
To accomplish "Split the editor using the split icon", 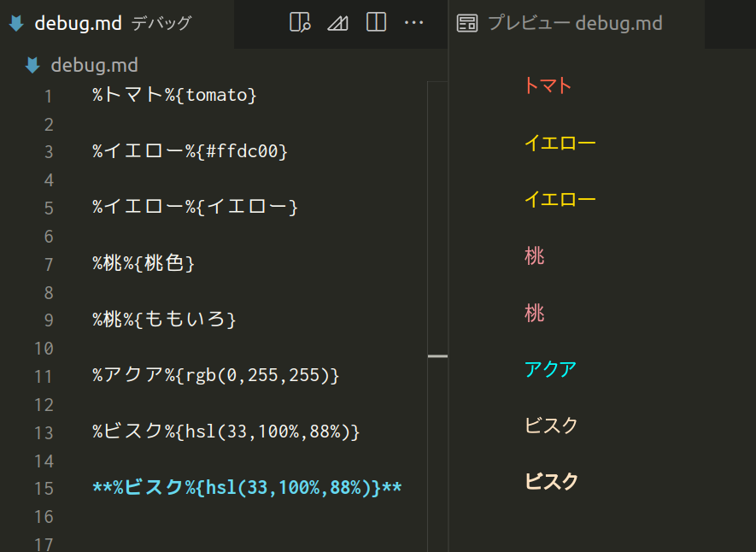I will coord(375,23).
